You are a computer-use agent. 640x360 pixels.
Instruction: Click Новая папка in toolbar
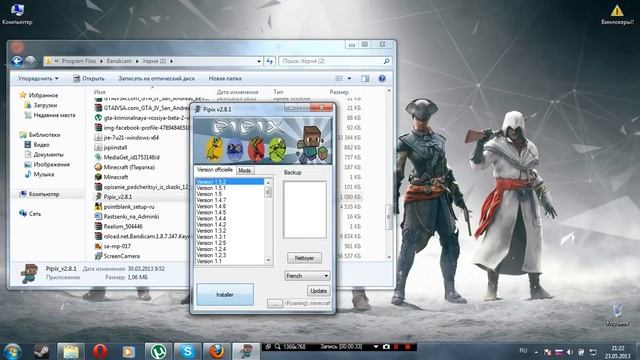[x=225, y=78]
